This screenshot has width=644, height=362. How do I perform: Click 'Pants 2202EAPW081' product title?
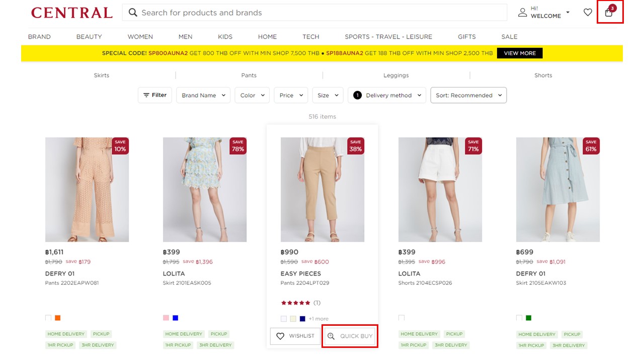click(72, 283)
